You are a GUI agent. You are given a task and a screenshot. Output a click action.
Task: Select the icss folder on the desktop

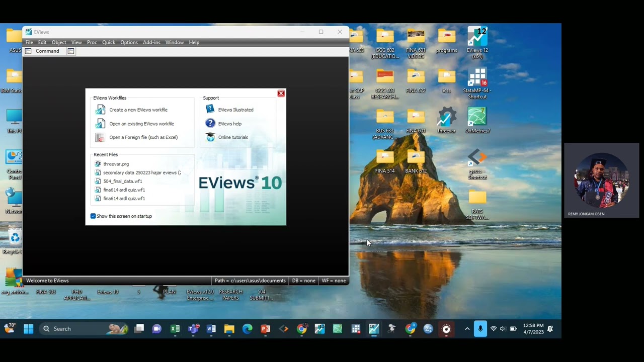click(x=446, y=81)
